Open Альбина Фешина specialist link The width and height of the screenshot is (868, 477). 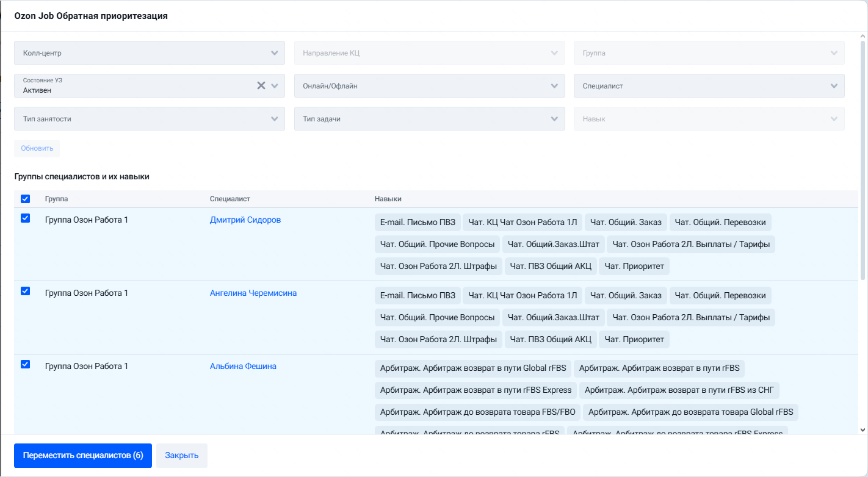243,366
